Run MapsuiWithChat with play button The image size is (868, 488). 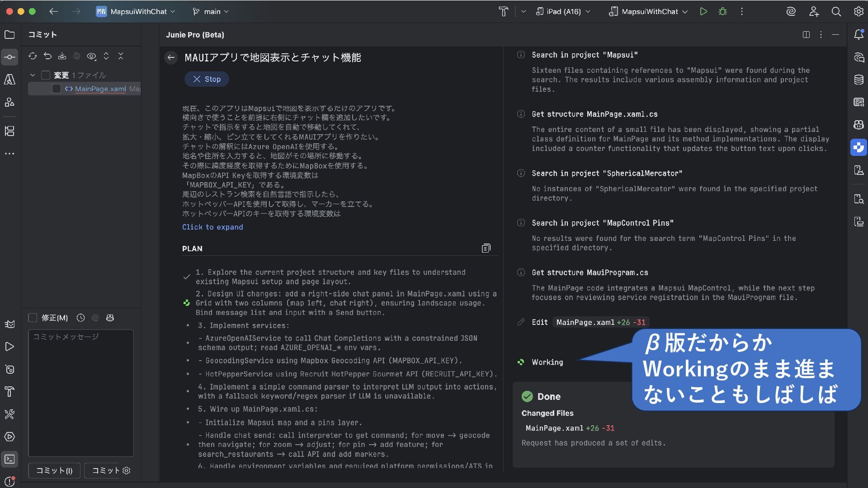pos(703,12)
